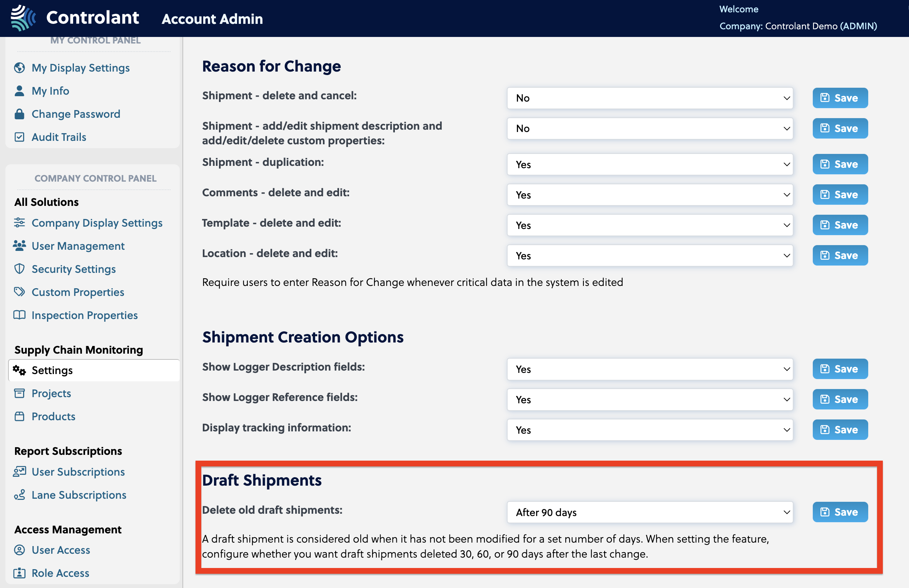Open Company Display Settings
This screenshot has height=588, width=909.
96,222
